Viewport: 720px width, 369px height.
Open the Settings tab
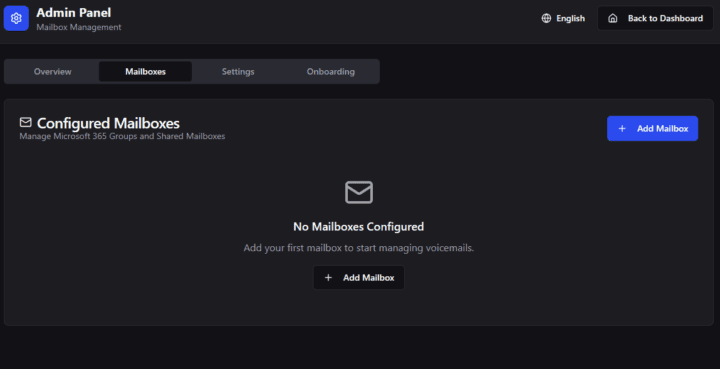(238, 72)
